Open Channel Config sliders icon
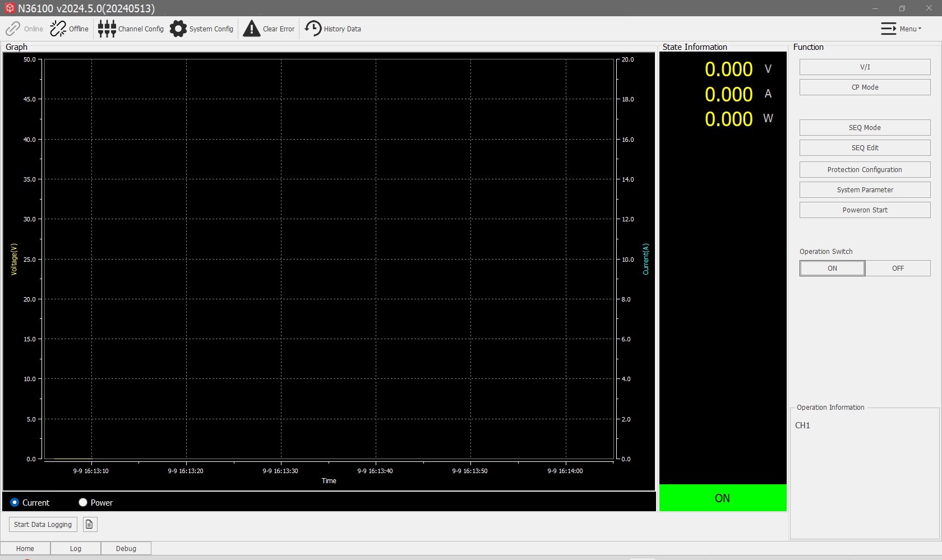 tap(107, 29)
